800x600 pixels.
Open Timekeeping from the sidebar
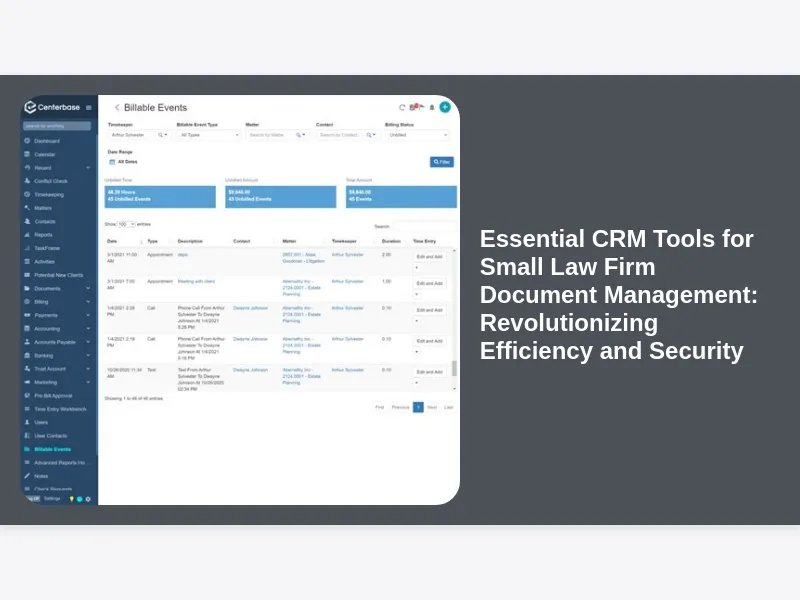click(49, 194)
